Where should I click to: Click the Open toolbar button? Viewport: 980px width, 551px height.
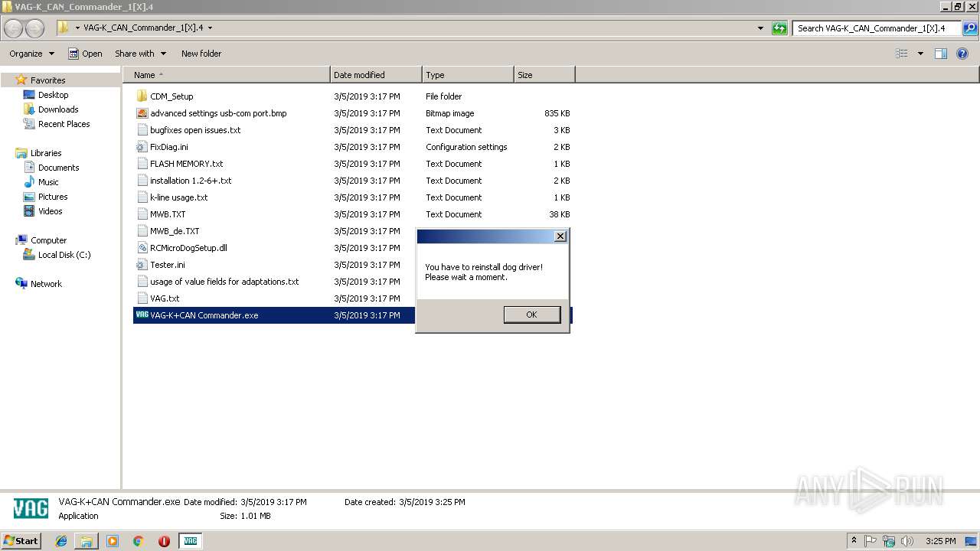point(85,54)
